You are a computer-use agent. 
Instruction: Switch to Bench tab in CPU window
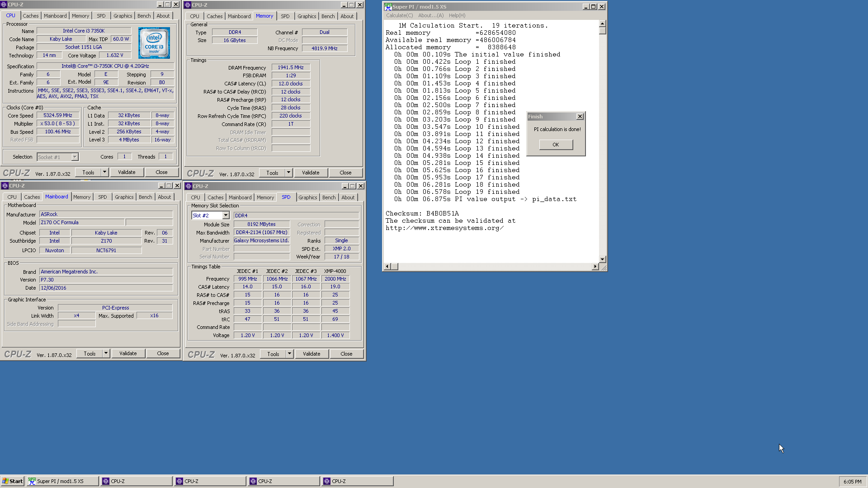click(144, 16)
